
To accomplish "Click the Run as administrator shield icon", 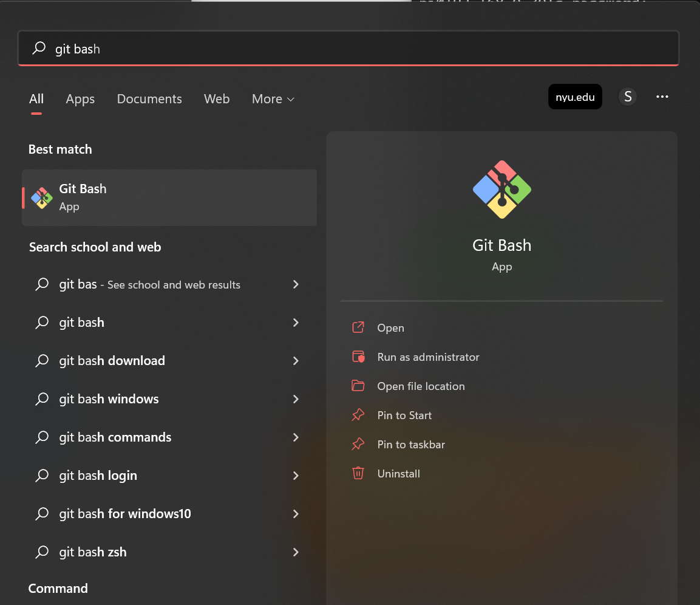I will (x=358, y=357).
